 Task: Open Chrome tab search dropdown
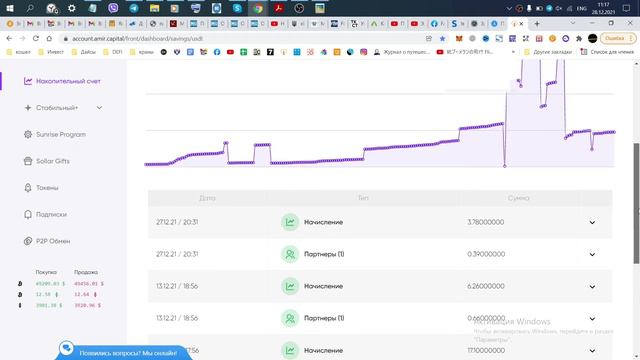click(573, 23)
